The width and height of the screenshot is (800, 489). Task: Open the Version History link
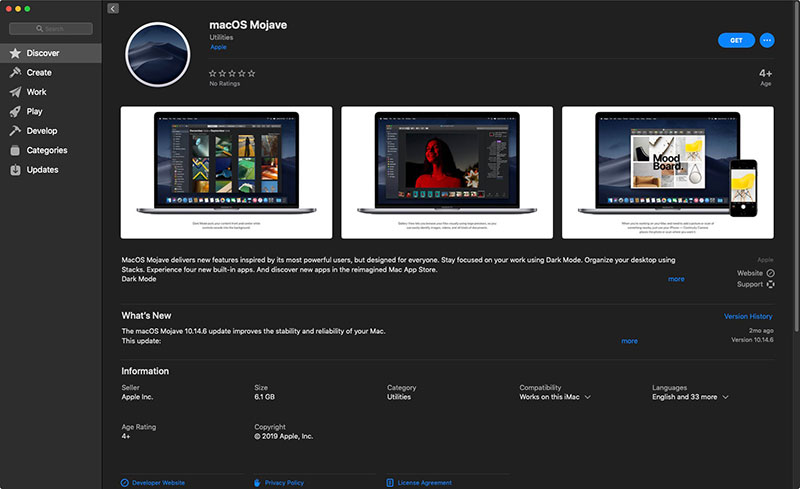[x=748, y=316]
